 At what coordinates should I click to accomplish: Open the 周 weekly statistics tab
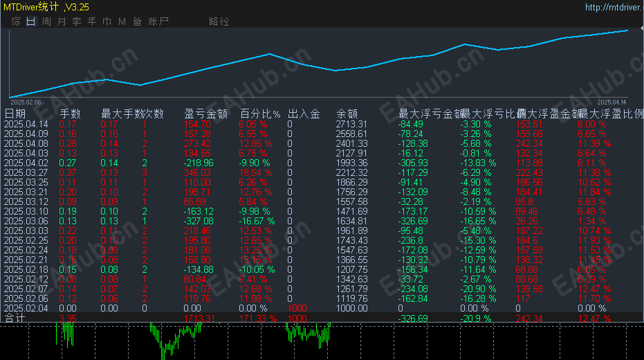46,21
